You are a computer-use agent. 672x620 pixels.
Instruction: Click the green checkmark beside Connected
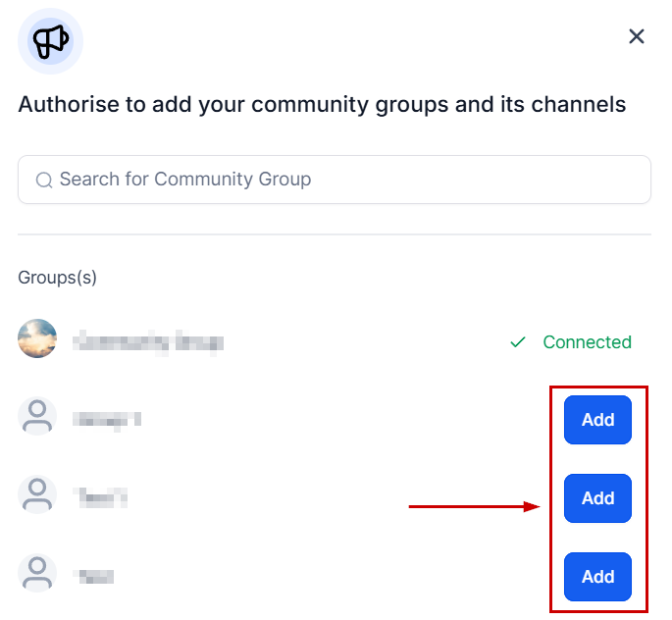coord(518,342)
